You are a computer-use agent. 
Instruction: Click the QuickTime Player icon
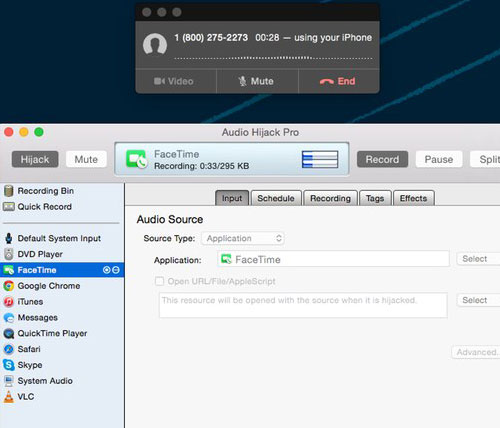(9, 333)
